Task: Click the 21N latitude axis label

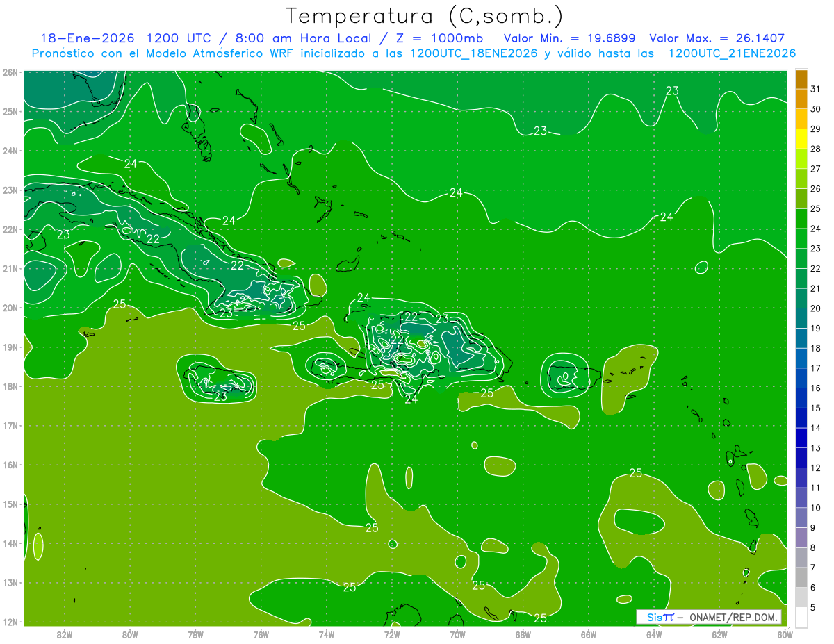Action: point(10,268)
